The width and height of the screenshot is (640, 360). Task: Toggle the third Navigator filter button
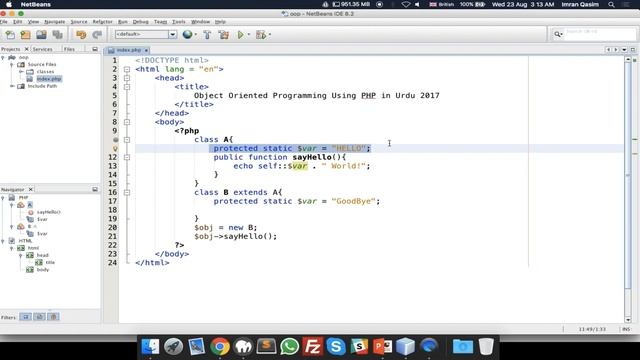point(53,317)
